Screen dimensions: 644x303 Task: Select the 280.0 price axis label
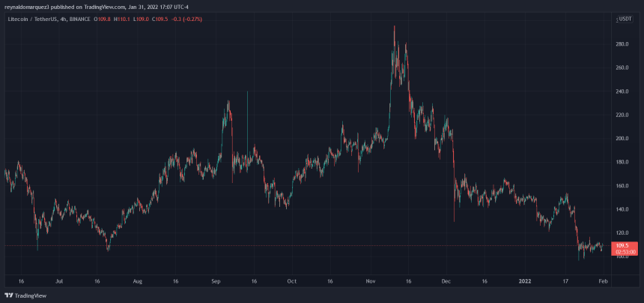(622, 43)
